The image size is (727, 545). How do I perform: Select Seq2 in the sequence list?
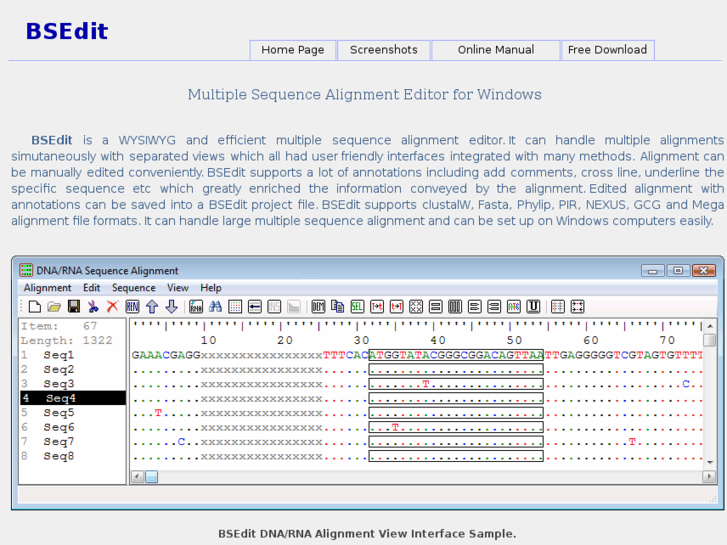58,370
